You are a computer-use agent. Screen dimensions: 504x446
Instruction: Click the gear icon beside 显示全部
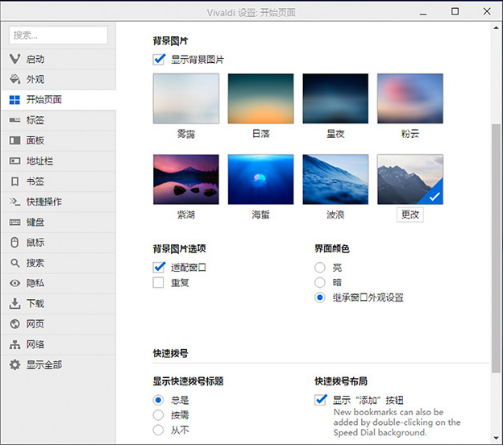tap(15, 365)
